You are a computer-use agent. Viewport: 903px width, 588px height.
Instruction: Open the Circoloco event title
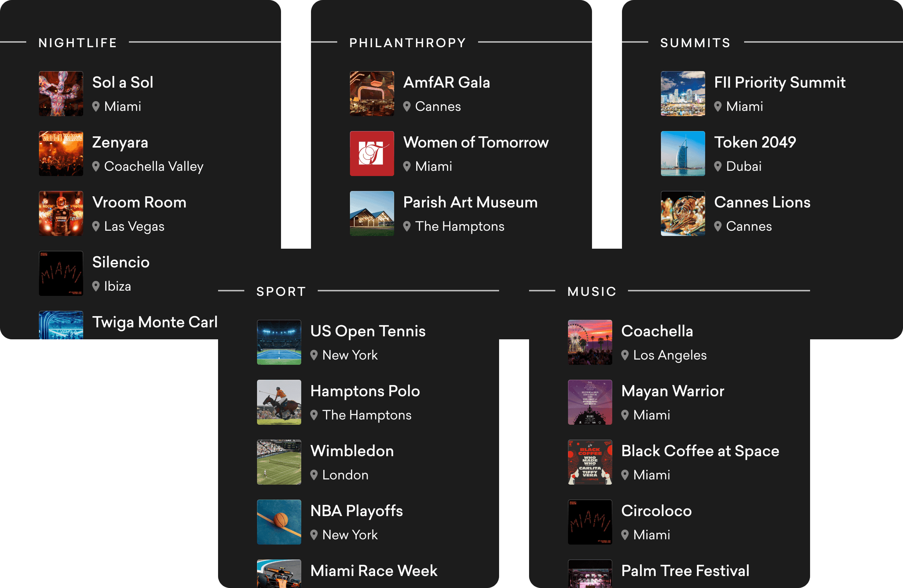[x=656, y=510]
